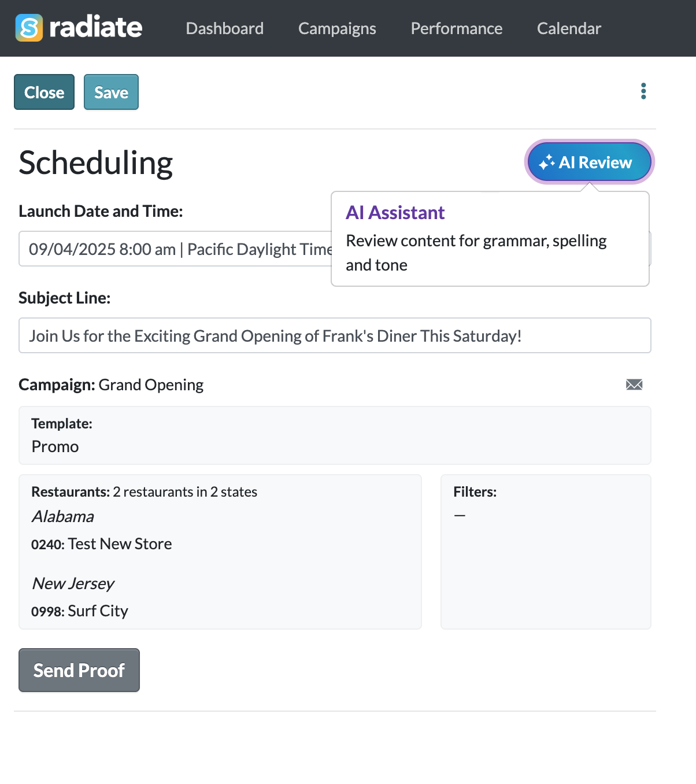Open the three-dot more options menu

click(x=643, y=91)
